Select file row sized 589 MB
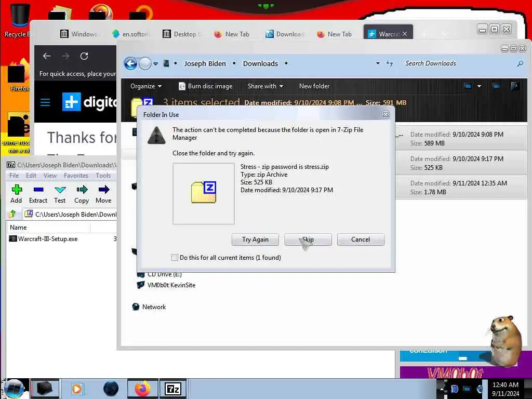The width and height of the screenshot is (532, 399). tap(461, 138)
